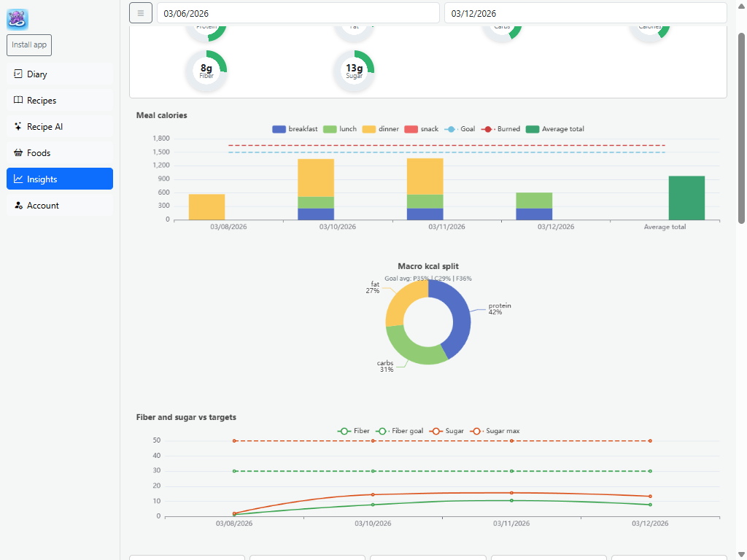This screenshot has height=560, width=747.
Task: Click the octopus app logo
Action: [16, 18]
